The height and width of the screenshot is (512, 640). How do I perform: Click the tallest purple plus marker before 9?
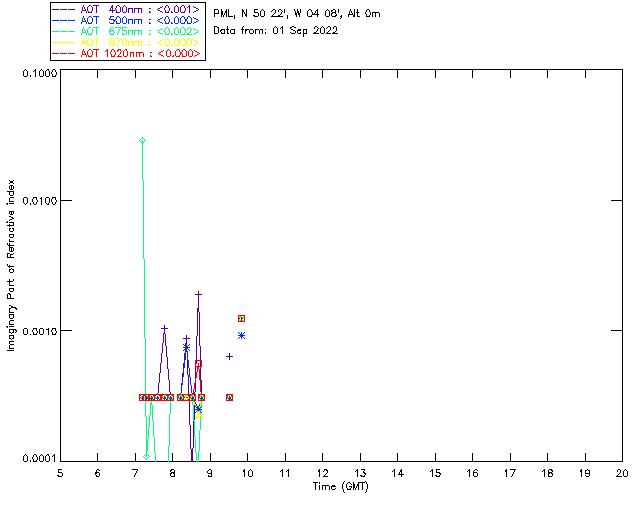pyautogui.click(x=198, y=294)
